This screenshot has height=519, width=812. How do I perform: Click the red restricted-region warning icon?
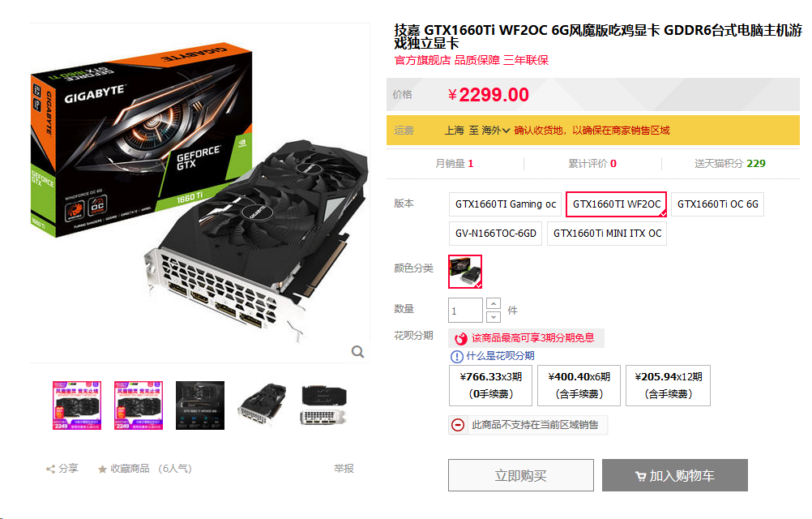[458, 425]
